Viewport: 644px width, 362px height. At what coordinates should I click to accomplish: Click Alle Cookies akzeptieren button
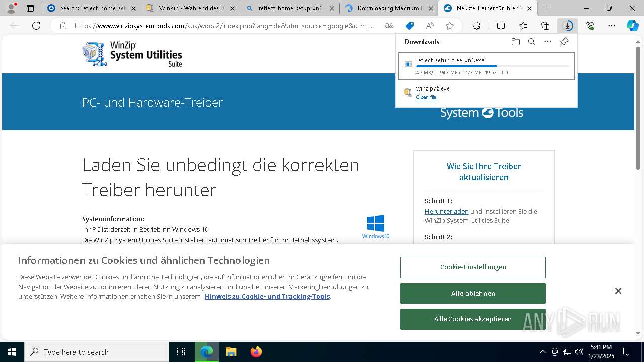coord(473,319)
